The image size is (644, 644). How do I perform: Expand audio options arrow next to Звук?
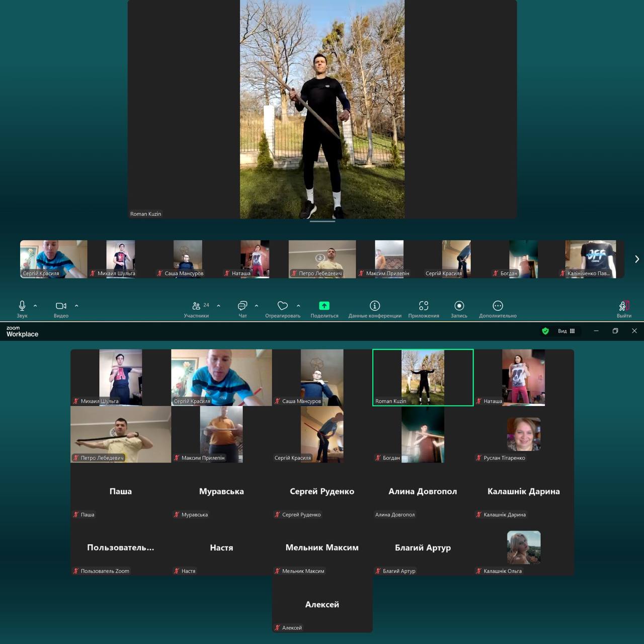point(35,305)
